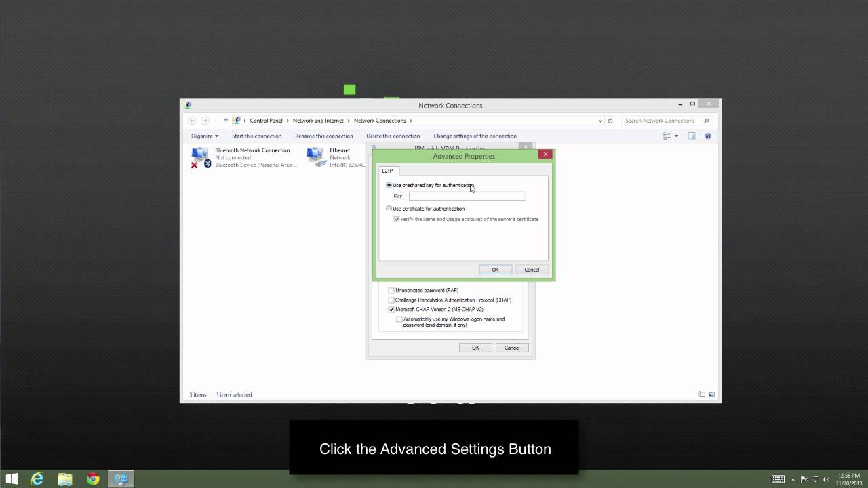This screenshot has width=868, height=488.
Task: Click Start this connection
Action: [257, 136]
